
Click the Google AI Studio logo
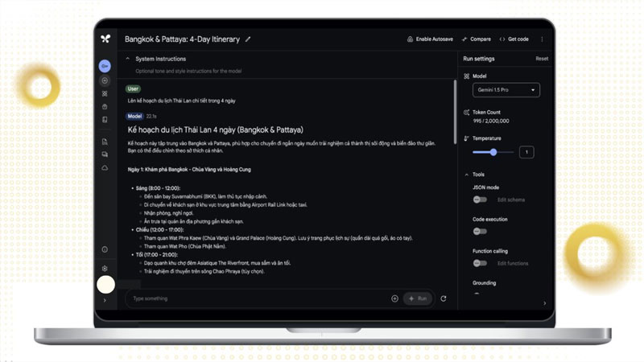click(105, 39)
